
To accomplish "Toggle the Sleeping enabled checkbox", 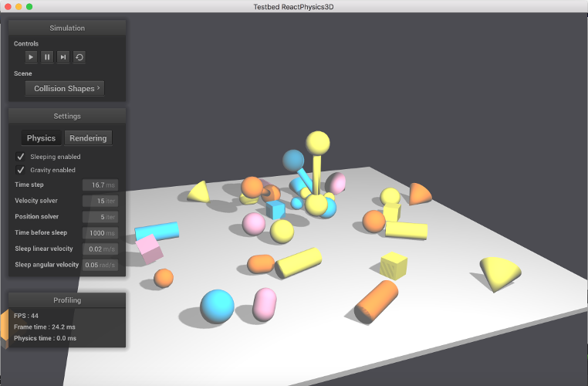I will (20, 157).
